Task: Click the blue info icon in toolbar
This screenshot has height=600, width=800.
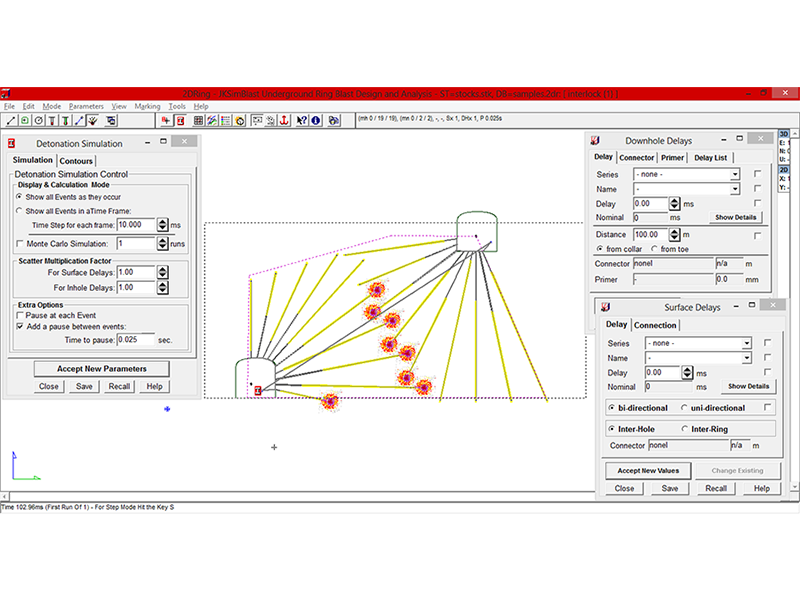Action: (x=316, y=120)
